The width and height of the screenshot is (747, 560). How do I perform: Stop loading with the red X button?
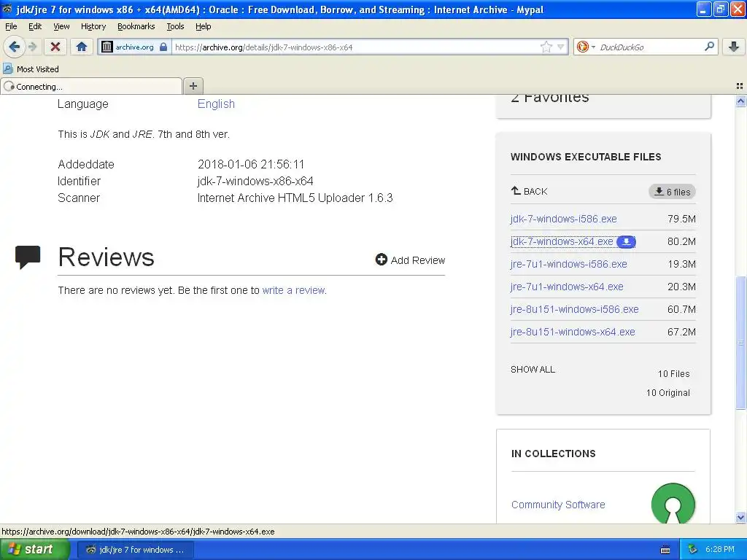[55, 47]
